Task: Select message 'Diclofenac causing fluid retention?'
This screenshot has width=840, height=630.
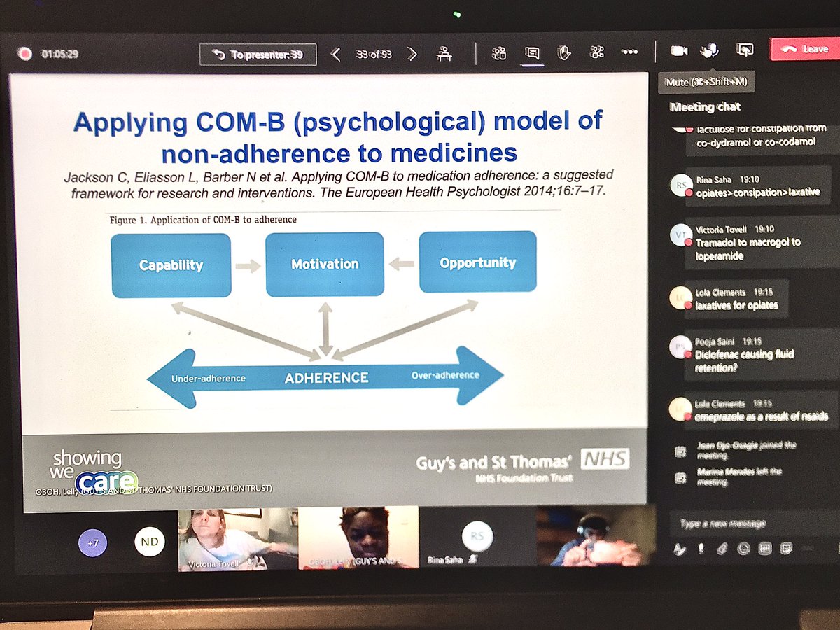Action: coord(745,360)
